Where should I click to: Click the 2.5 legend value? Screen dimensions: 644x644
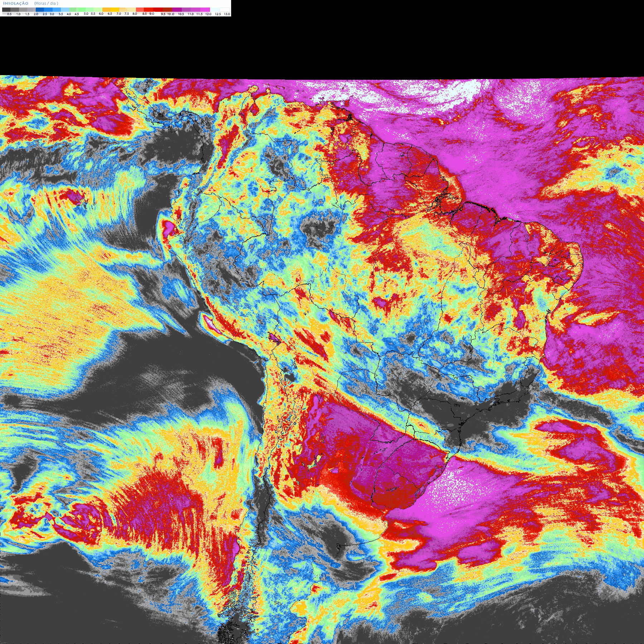(45, 14)
